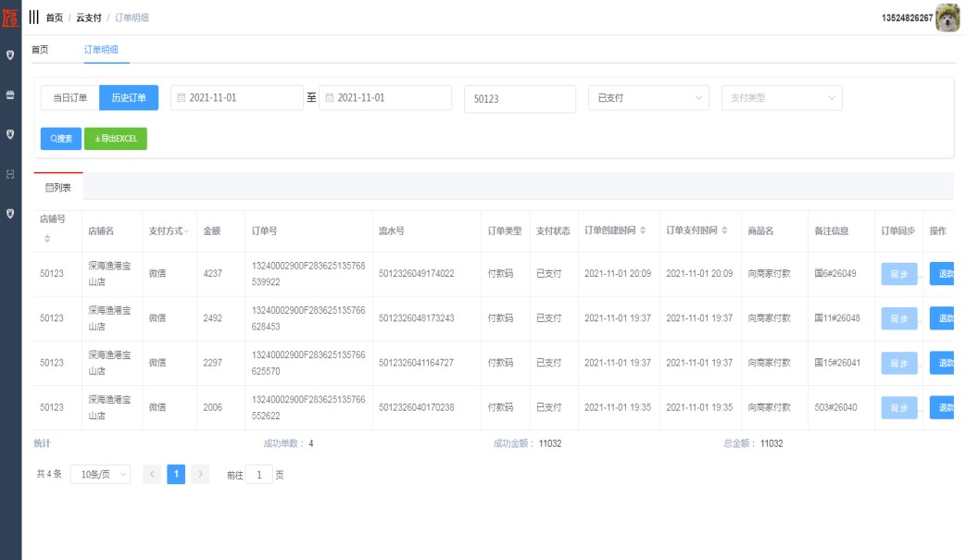The height and width of the screenshot is (560, 966).
Task: Click the store number field containing 50123
Action: pyautogui.click(x=520, y=99)
